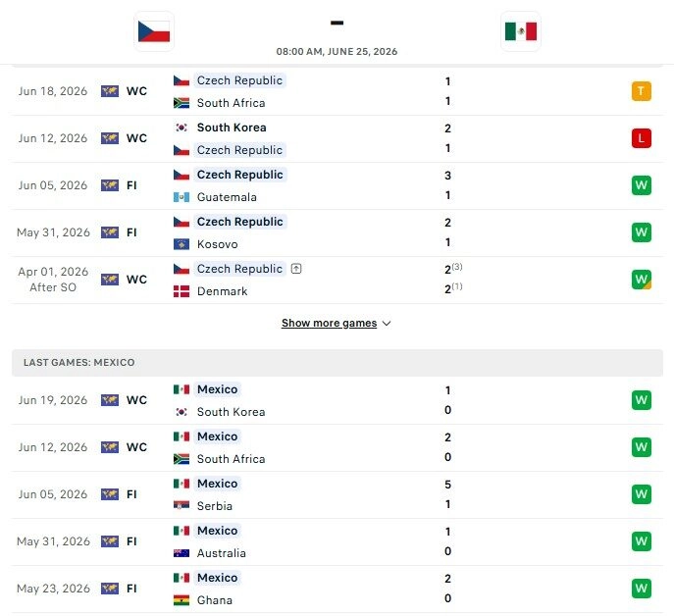Click the W badge for the Denmark shootout match
The image size is (674, 616).
point(641,280)
